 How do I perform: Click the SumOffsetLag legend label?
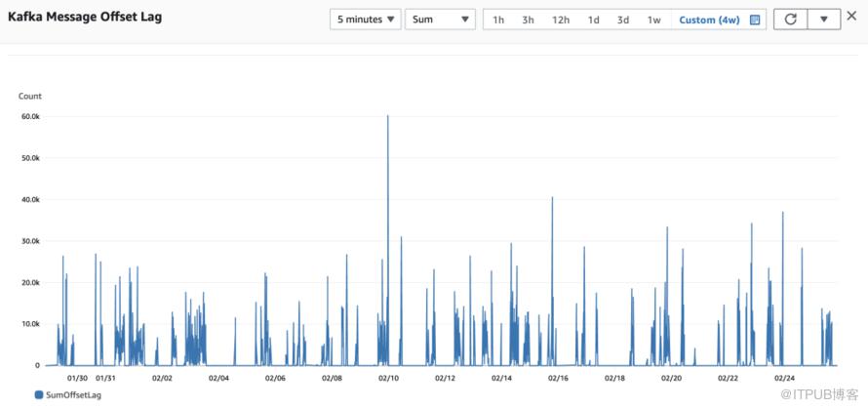point(73,395)
